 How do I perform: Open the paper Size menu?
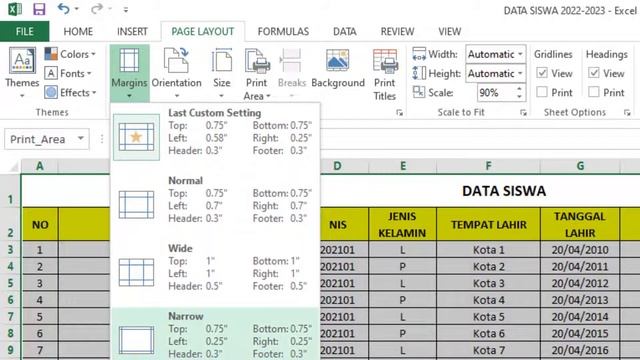click(222, 73)
